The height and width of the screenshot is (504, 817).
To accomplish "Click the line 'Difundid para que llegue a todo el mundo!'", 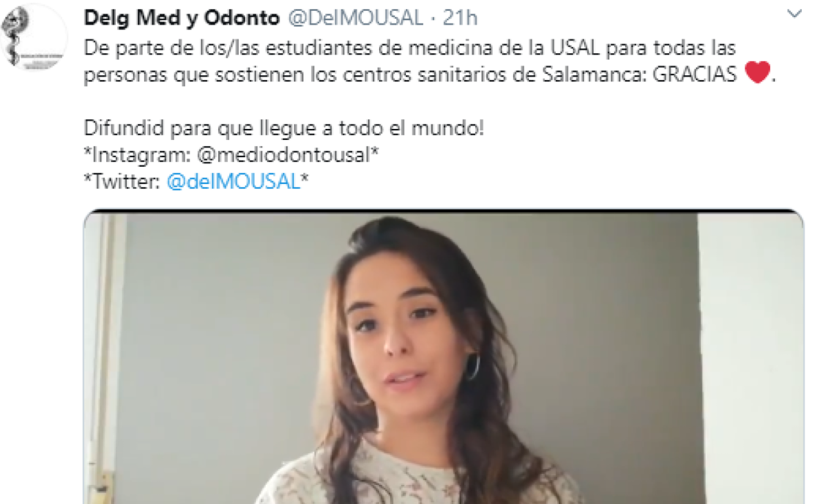I will coord(284,128).
